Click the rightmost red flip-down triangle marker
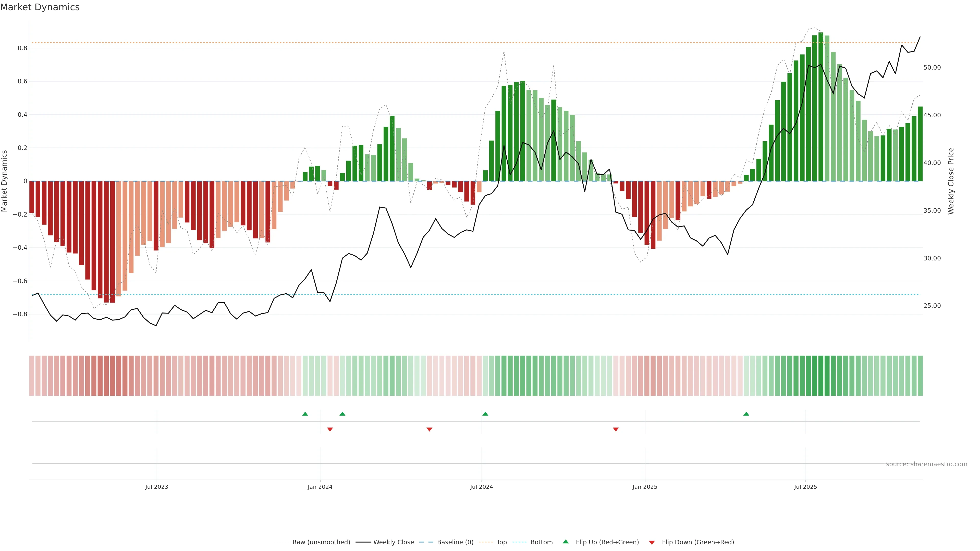 pyautogui.click(x=616, y=429)
